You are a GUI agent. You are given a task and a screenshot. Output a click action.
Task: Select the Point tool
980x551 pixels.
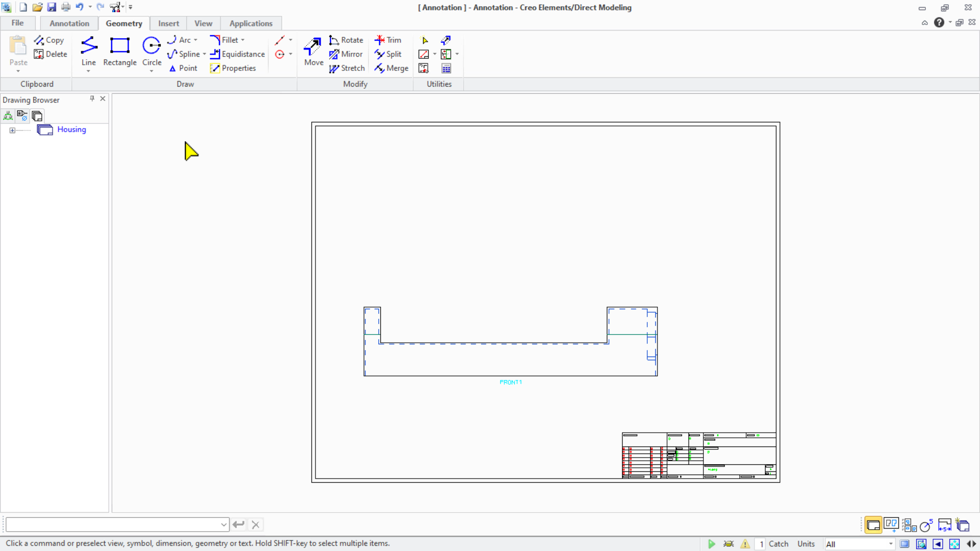(183, 68)
